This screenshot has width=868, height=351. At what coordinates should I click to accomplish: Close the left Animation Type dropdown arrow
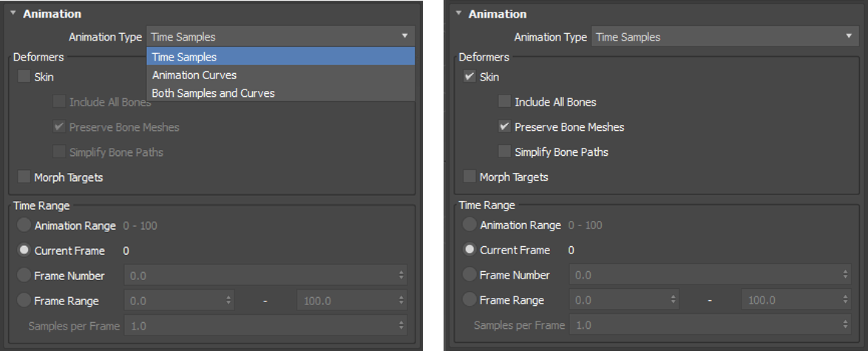pos(405,36)
